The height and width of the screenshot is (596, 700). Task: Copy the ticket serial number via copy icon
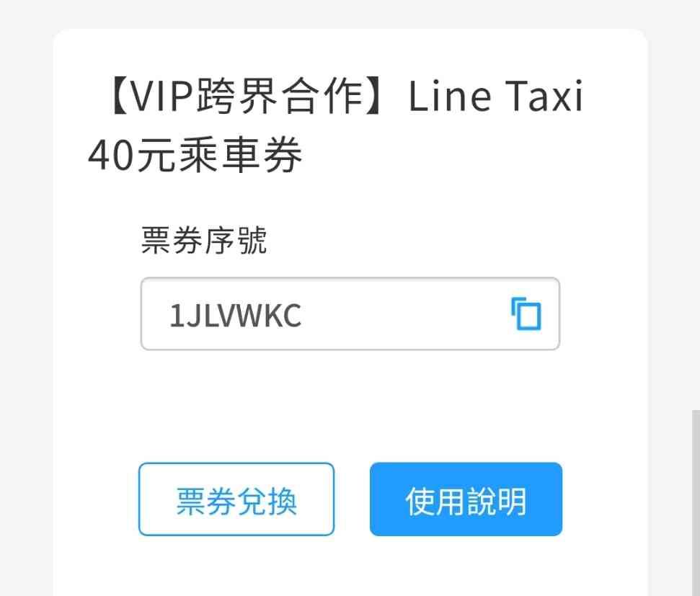[x=526, y=313]
